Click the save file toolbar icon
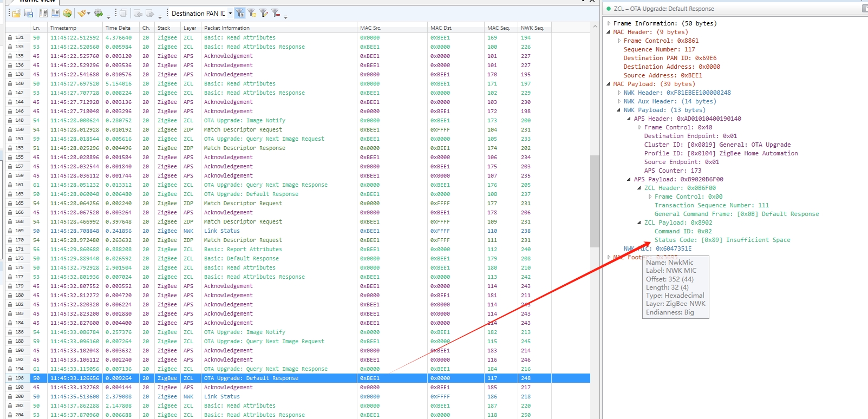 pyautogui.click(x=29, y=13)
